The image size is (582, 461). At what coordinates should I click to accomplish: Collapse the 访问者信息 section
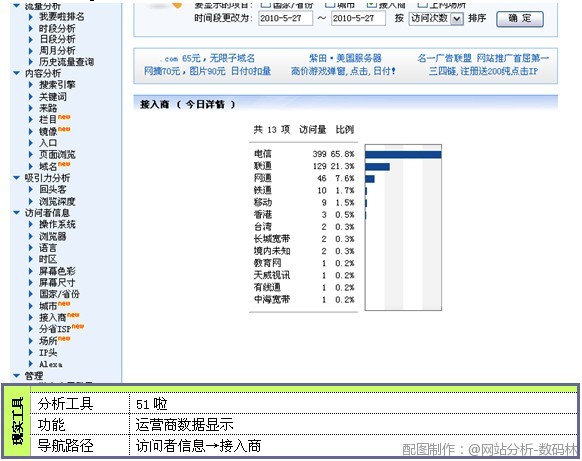[16, 213]
